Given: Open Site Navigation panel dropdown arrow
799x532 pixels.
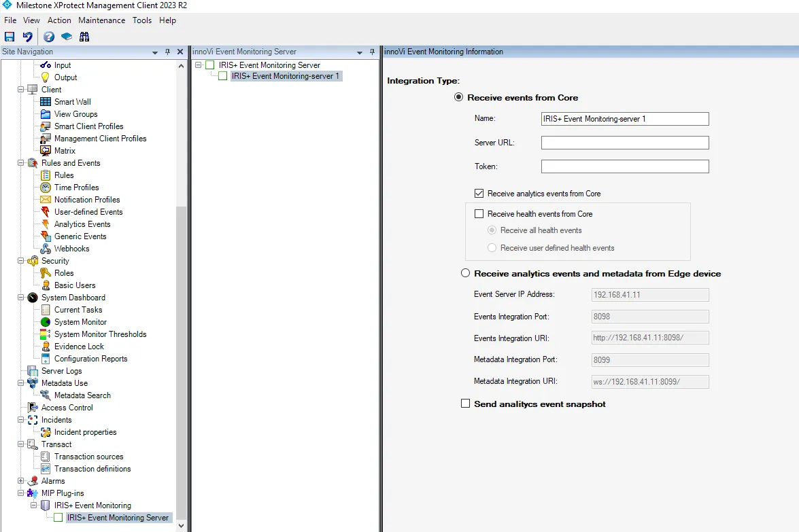Looking at the screenshot, I should click(x=155, y=52).
